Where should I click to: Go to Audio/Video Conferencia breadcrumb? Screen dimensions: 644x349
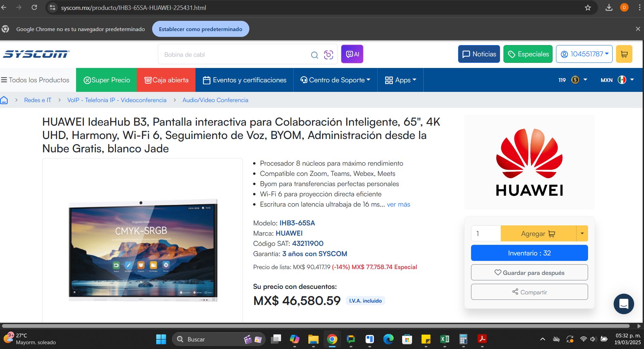pos(215,100)
